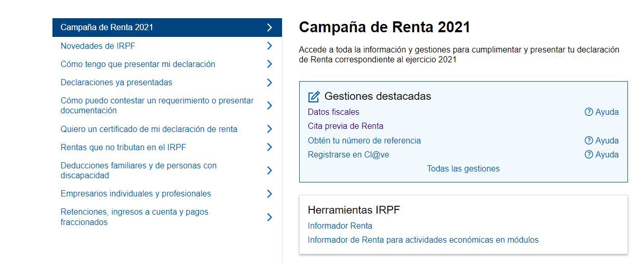The width and height of the screenshot is (644, 263).
Task: Click help icon next to Obtén tu número de referencia
Action: pos(589,141)
